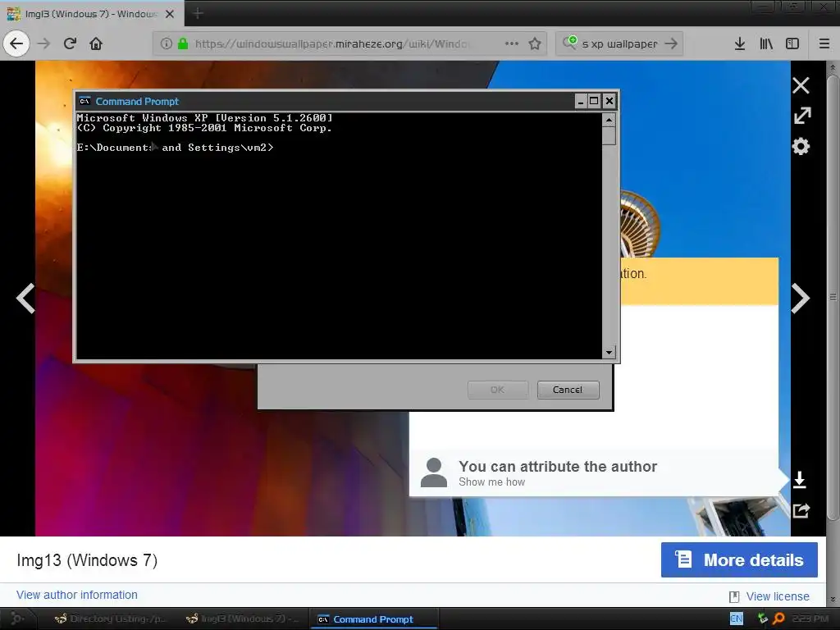Open the View license link
Image resolution: width=840 pixels, height=630 pixels.
[778, 596]
